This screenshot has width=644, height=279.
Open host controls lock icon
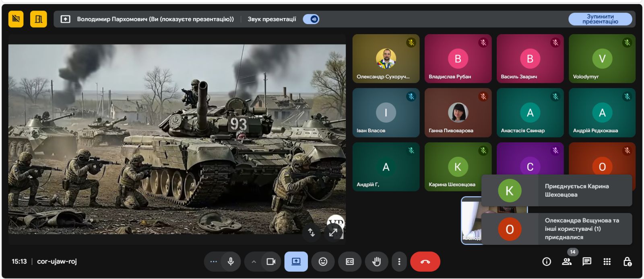coord(627,262)
